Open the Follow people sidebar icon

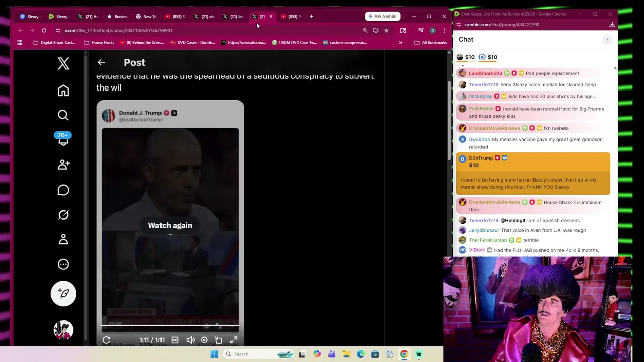tap(63, 164)
